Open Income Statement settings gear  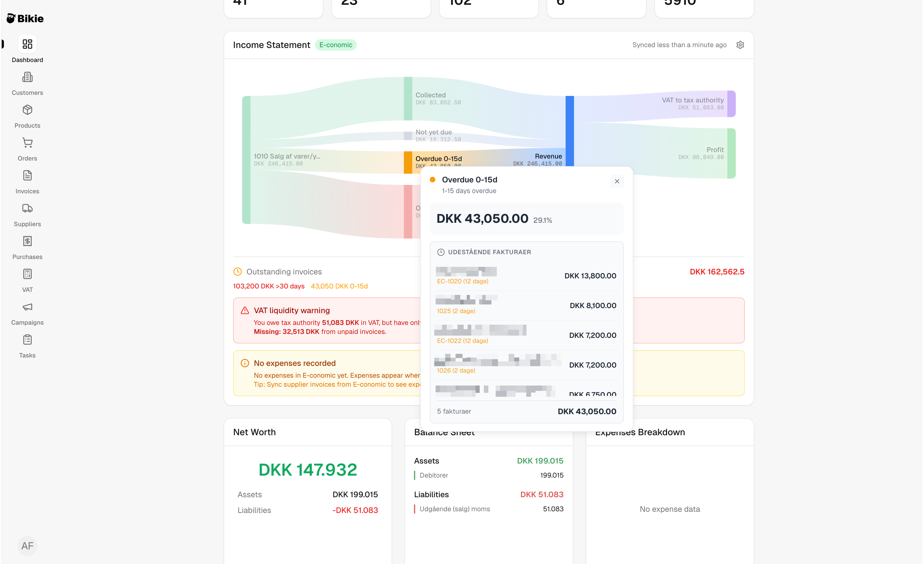[x=740, y=45]
